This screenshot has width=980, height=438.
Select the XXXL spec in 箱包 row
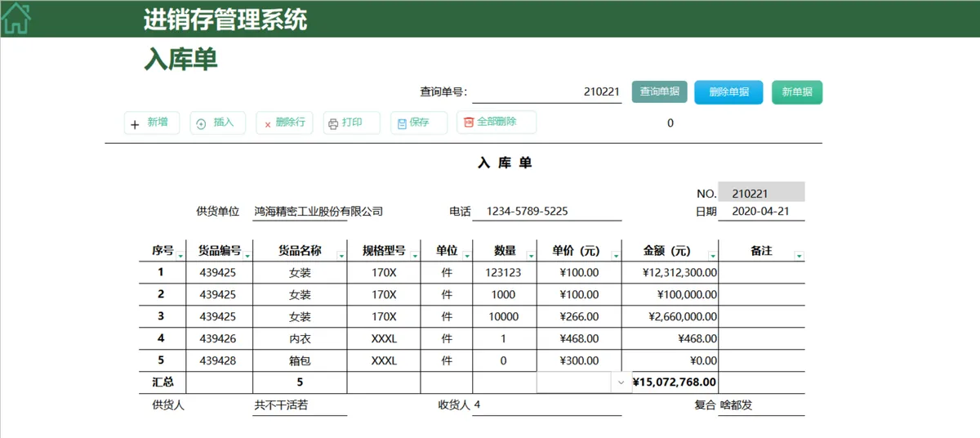pyautogui.click(x=384, y=361)
